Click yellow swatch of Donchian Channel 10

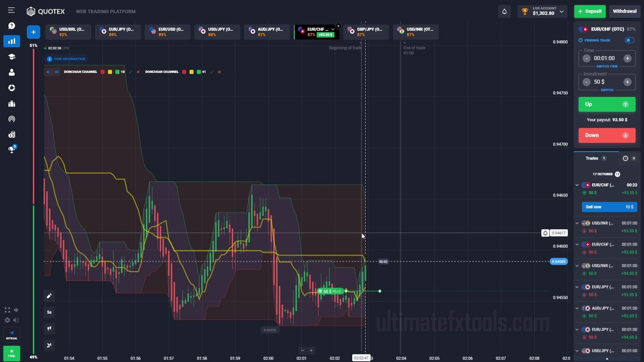110,72
